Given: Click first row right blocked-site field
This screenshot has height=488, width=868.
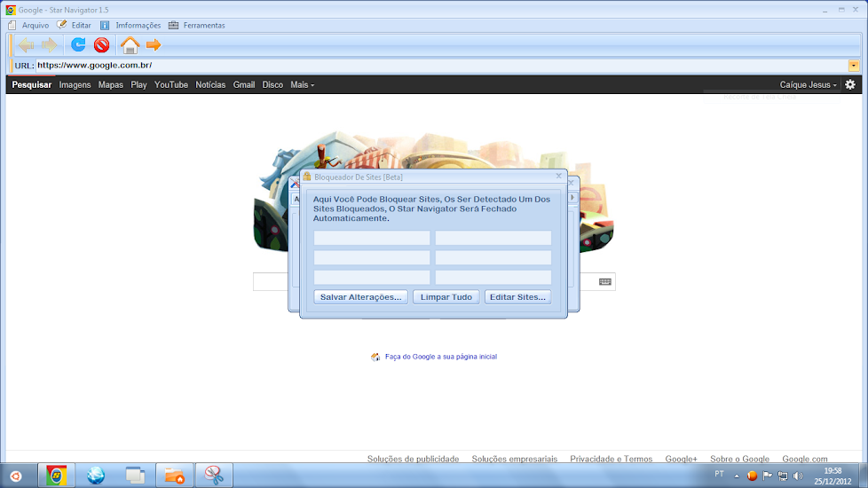Looking at the screenshot, I should point(493,238).
